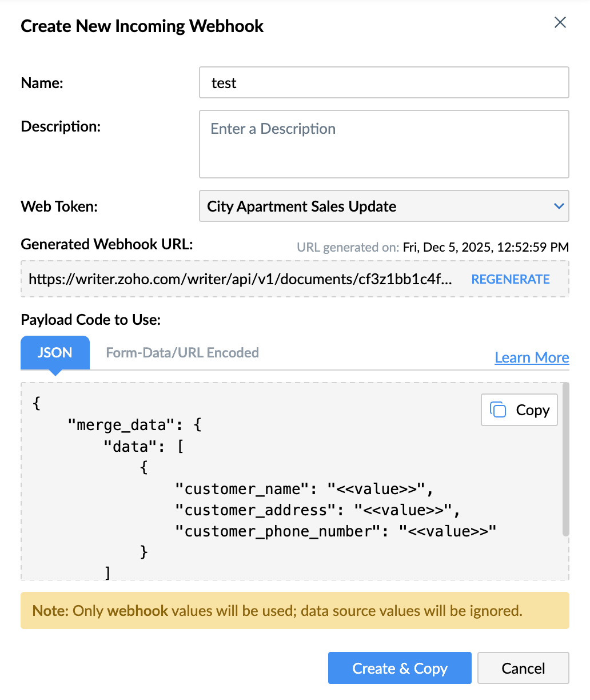This screenshot has width=590, height=700.
Task: Click the Cancel button
Action: (523, 668)
